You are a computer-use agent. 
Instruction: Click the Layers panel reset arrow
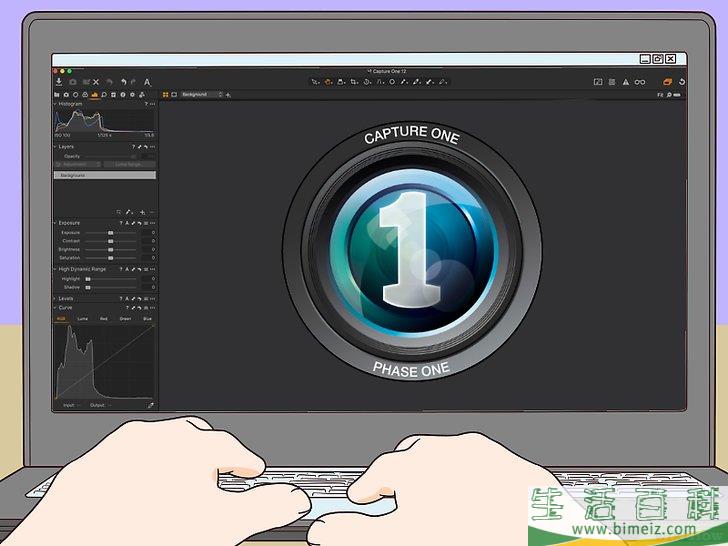tap(146, 147)
